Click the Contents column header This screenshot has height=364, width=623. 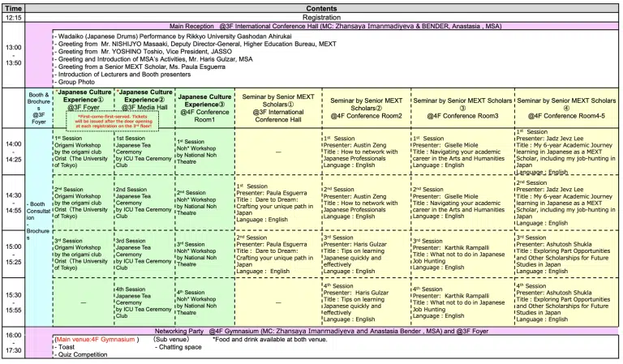point(321,8)
